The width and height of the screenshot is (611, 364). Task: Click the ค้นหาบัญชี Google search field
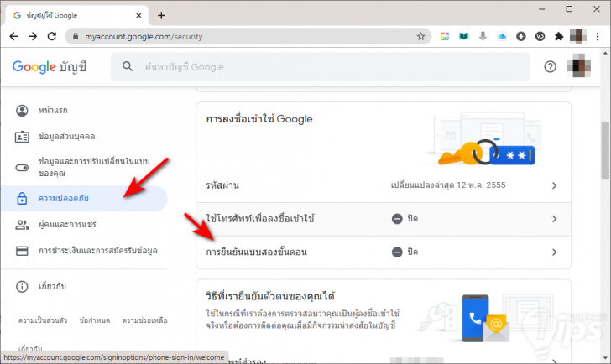tap(321, 67)
